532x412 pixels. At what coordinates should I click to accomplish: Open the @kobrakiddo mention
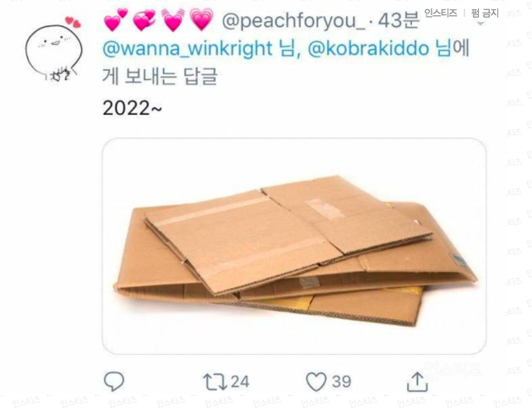368,48
